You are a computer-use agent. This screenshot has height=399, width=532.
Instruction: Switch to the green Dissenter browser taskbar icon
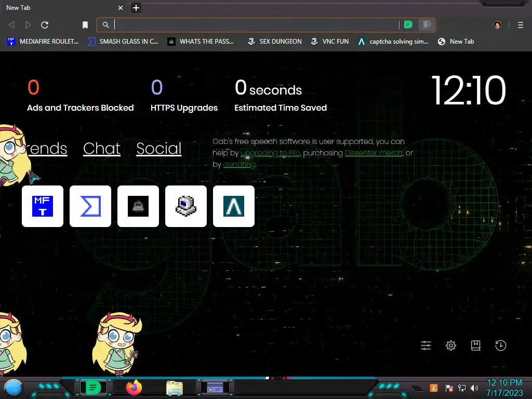click(x=94, y=388)
